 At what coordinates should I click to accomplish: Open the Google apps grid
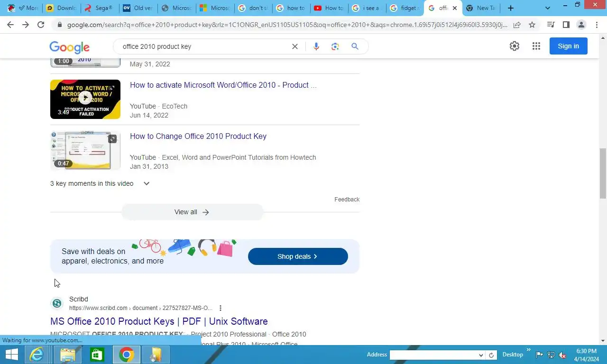(x=536, y=46)
